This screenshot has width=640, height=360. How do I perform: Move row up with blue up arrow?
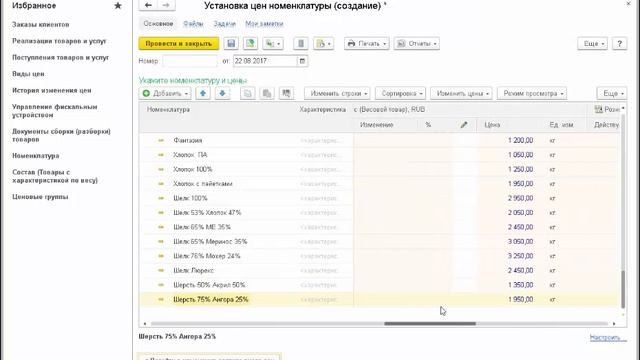coord(203,93)
